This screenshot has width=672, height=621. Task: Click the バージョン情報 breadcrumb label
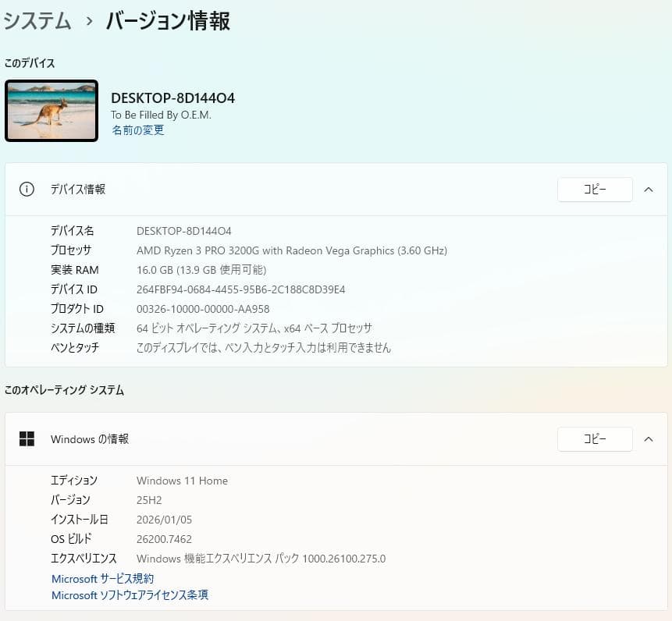168,21
